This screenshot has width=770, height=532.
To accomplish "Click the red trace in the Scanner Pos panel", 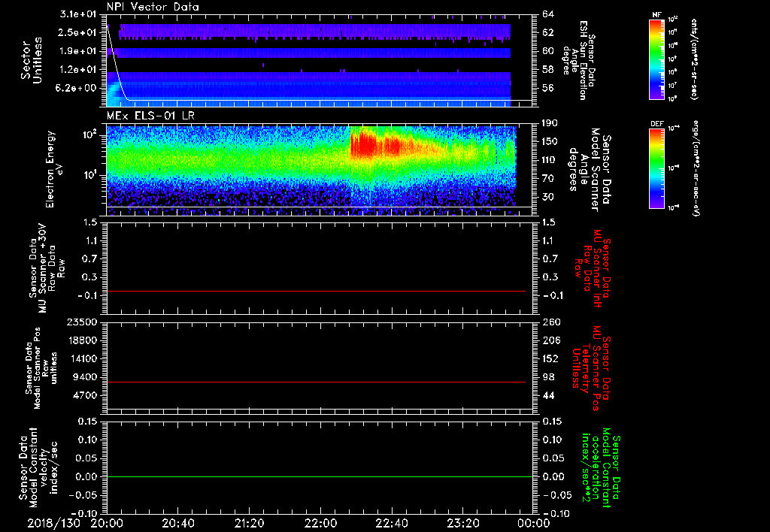I will (x=316, y=382).
